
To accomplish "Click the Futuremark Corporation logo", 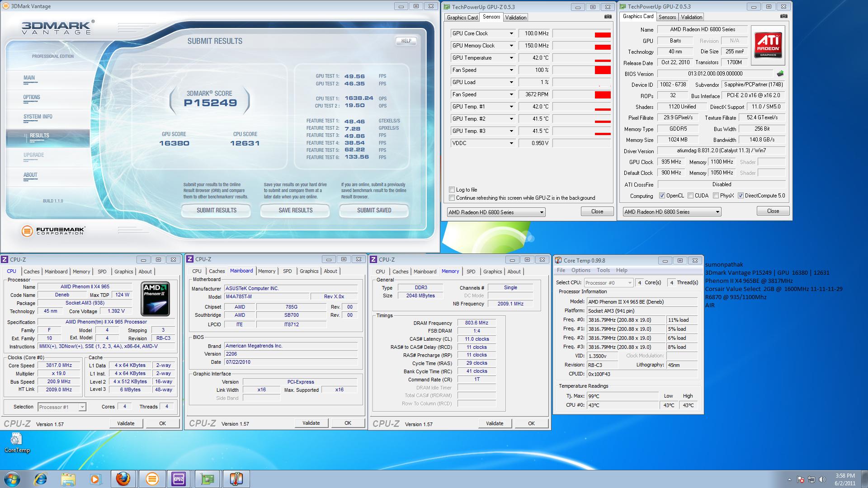I will [53, 231].
